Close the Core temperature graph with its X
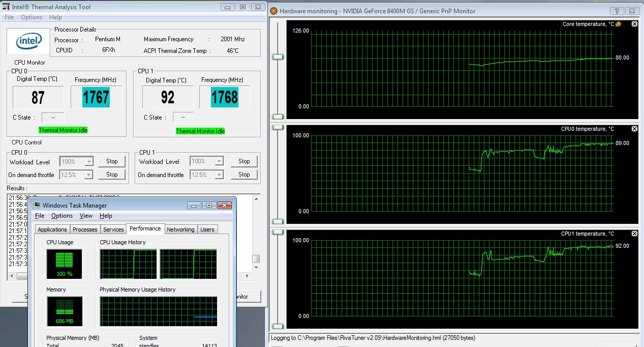 click(634, 24)
